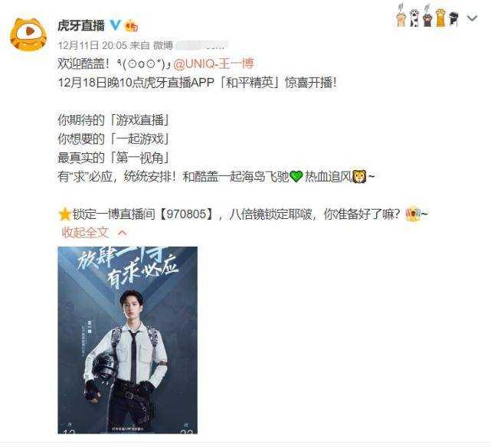Click the green heart emoji
Viewport: 491px width, 448px height.
(296, 176)
